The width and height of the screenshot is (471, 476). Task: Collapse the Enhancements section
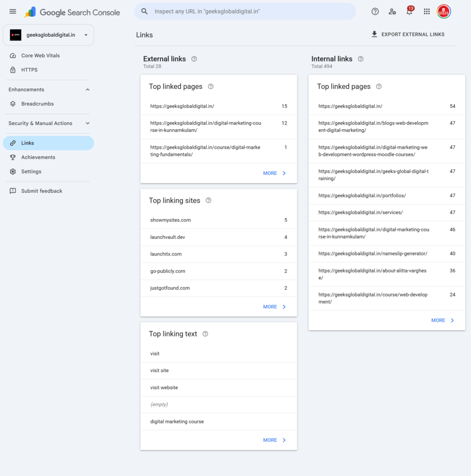point(87,90)
